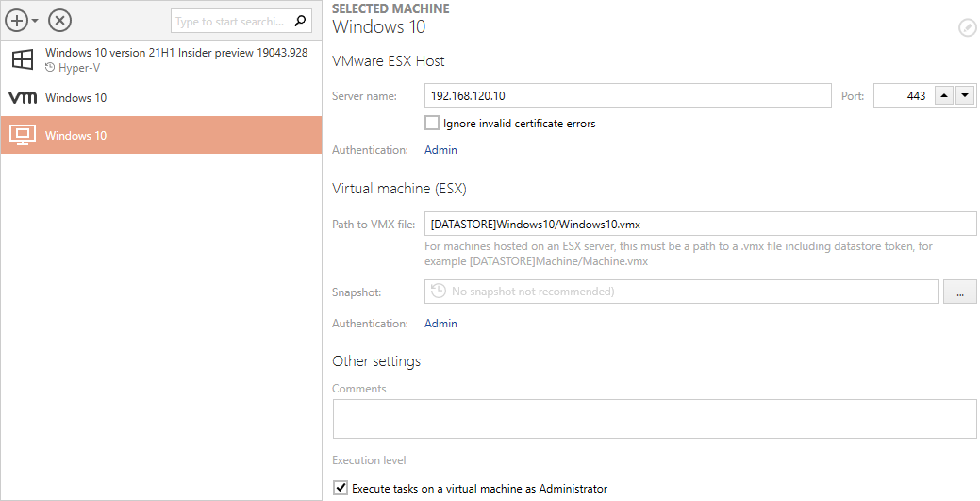Click the pencil edit name icon
The height and width of the screenshot is (501, 980).
pyautogui.click(x=967, y=27)
